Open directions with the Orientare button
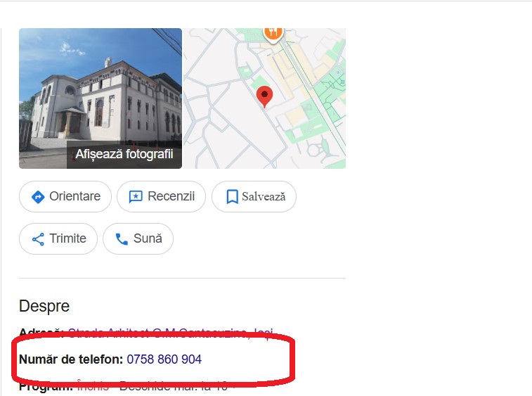 [65, 197]
